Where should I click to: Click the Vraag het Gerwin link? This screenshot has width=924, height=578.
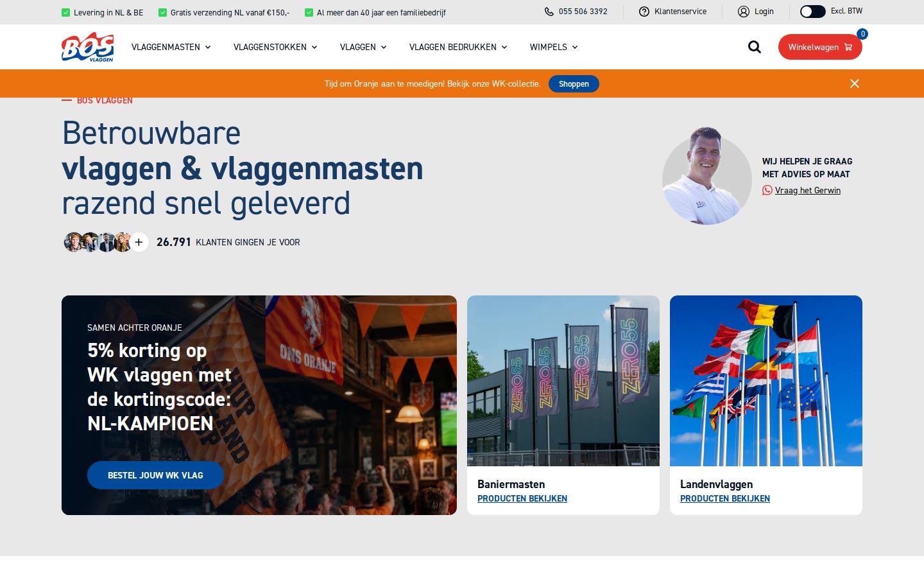pos(808,190)
